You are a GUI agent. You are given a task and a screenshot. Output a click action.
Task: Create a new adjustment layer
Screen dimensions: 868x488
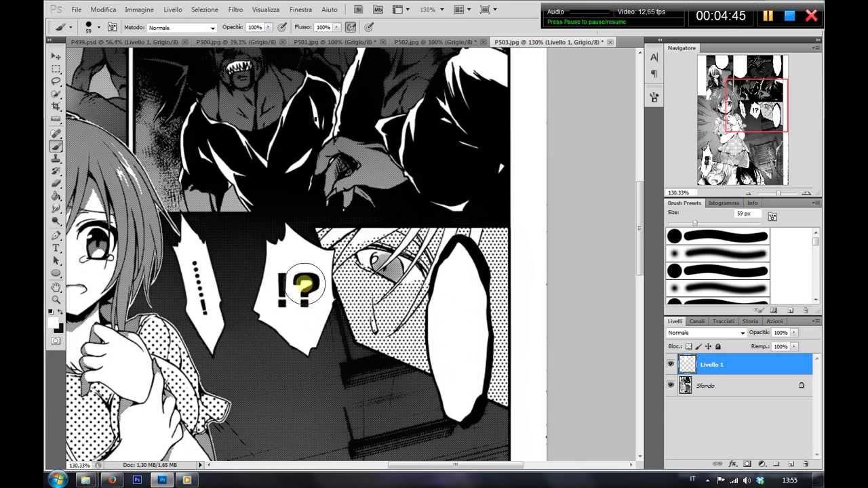pos(762,464)
